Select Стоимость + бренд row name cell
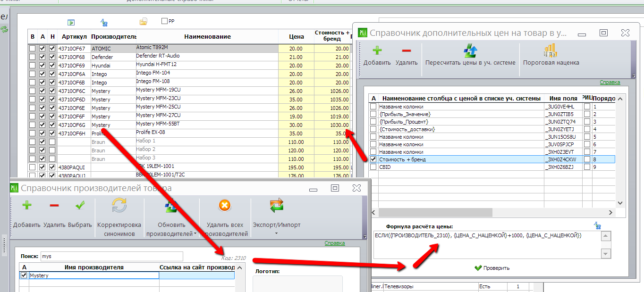This screenshot has width=644, height=292. (x=461, y=159)
